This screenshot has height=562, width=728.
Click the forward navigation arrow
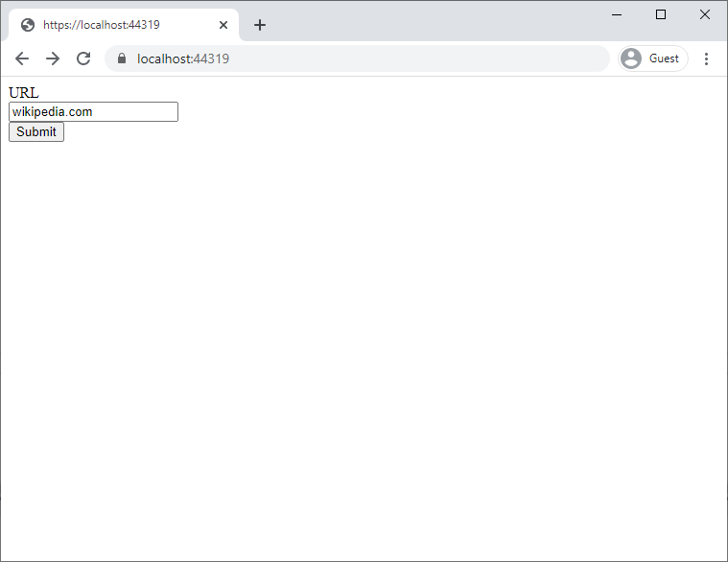(53, 59)
